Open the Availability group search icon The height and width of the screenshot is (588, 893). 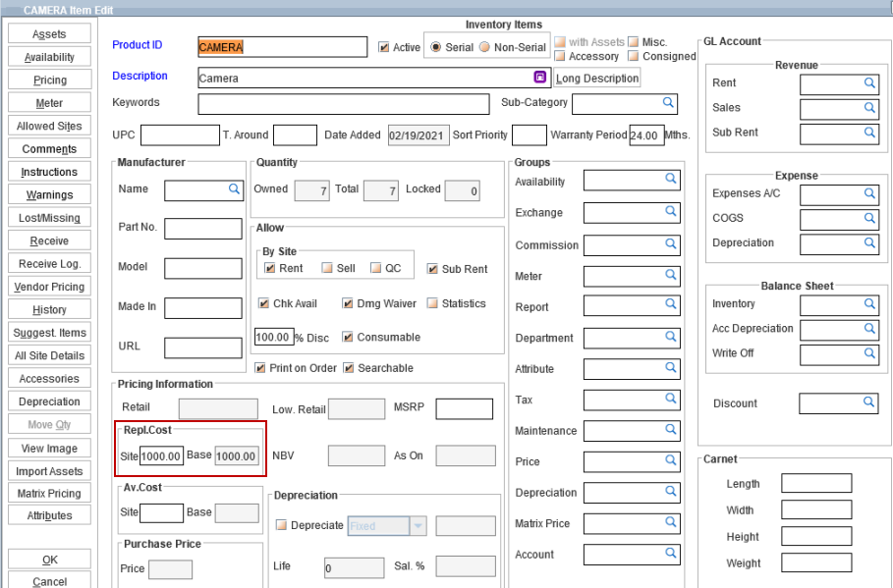(671, 179)
